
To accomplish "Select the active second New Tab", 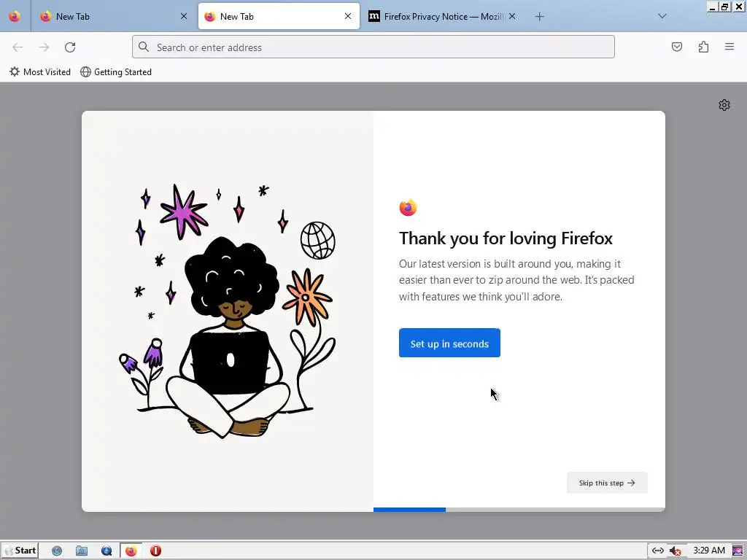I will pos(279,16).
